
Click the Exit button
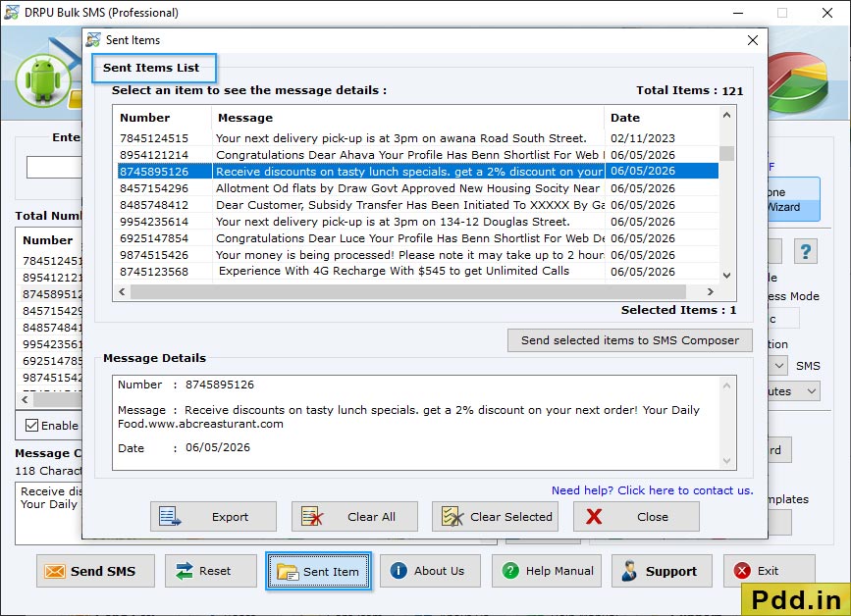pyautogui.click(x=770, y=571)
